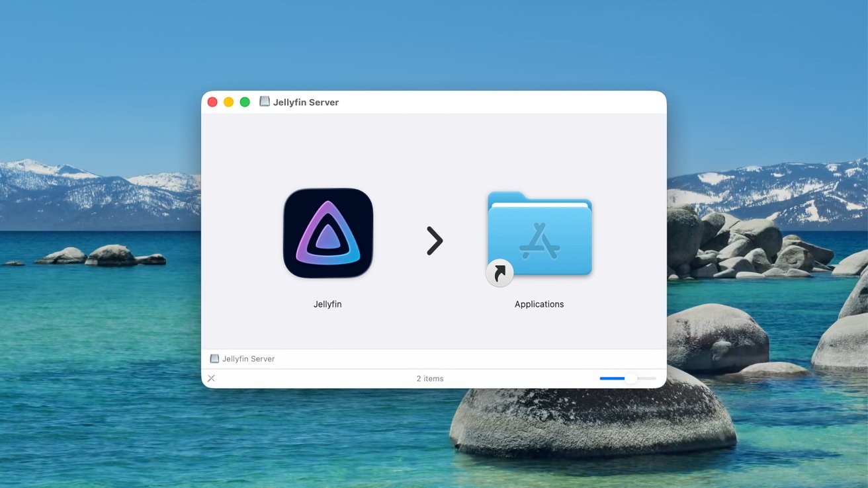
Task: Click the "Jellyfin Server" window title text
Action: (x=306, y=102)
